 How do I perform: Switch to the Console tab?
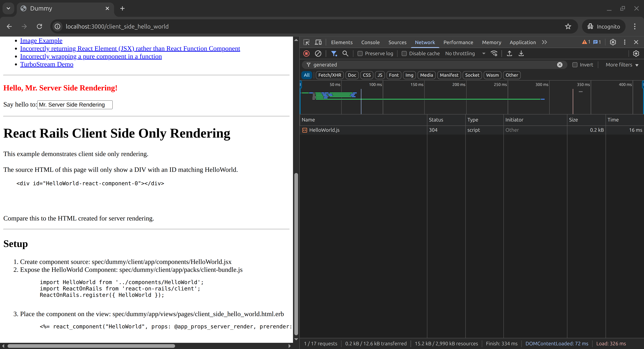[x=370, y=42]
